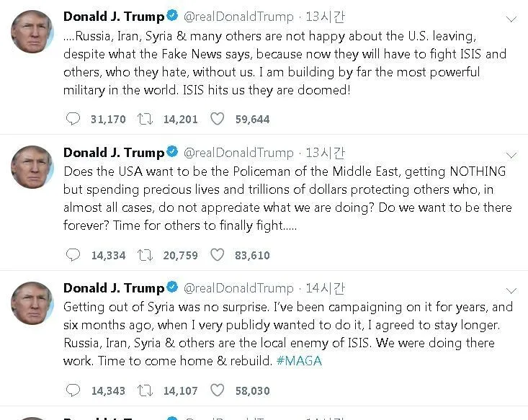Image resolution: width=528 pixels, height=420 pixels.
Task: Click the verified badge on the first tweet
Action: tap(173, 17)
